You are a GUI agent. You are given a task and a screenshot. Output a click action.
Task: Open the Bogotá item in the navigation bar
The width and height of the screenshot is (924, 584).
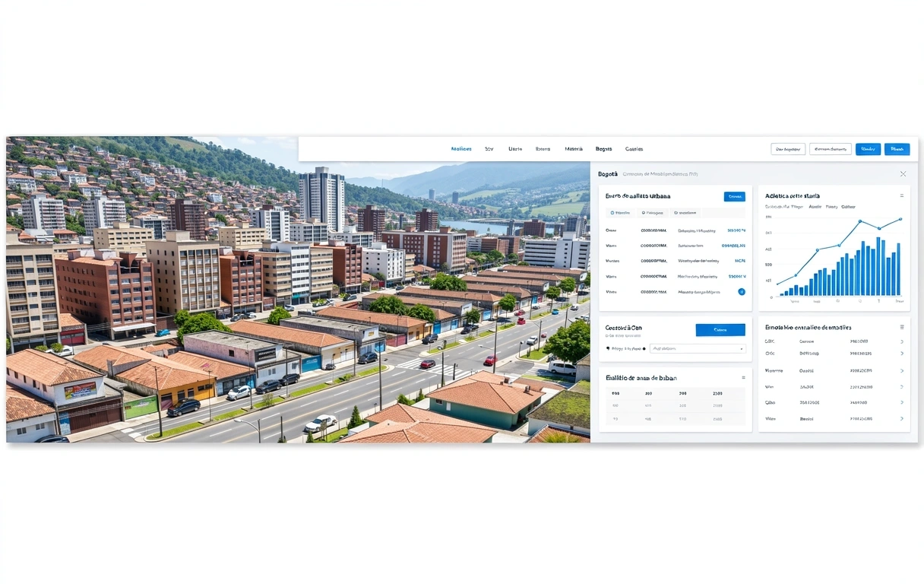coord(603,148)
